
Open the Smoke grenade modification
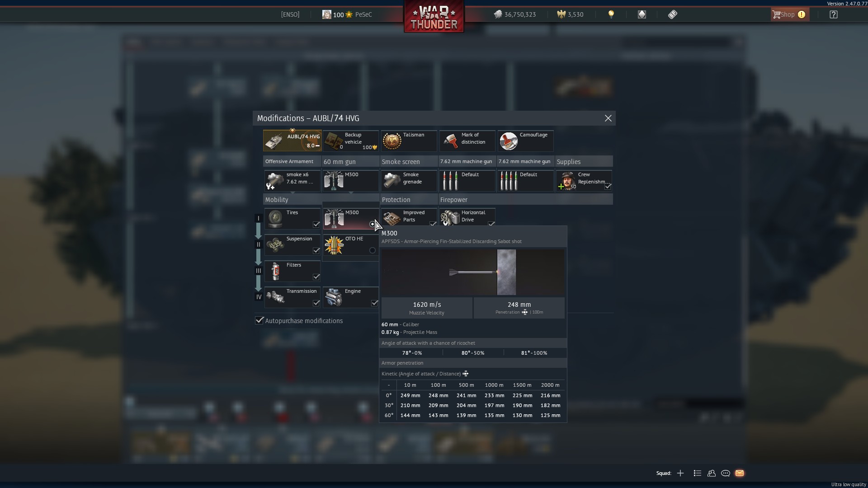408,181
